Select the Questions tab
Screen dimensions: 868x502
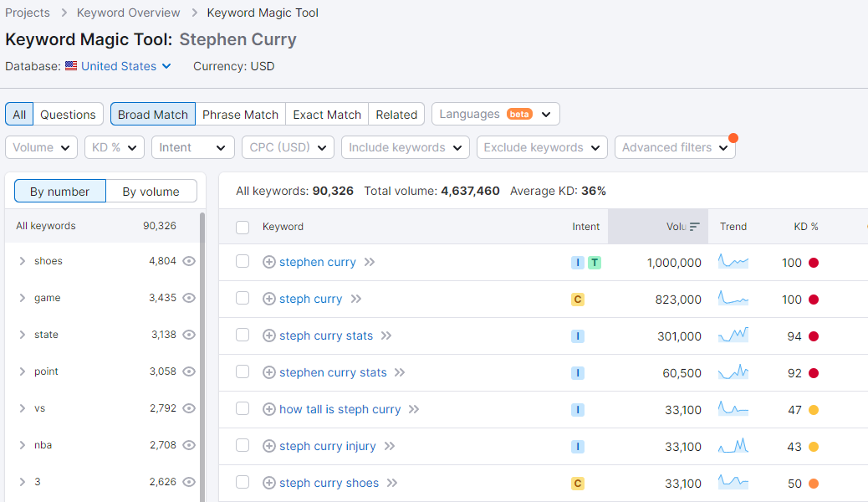(68, 115)
